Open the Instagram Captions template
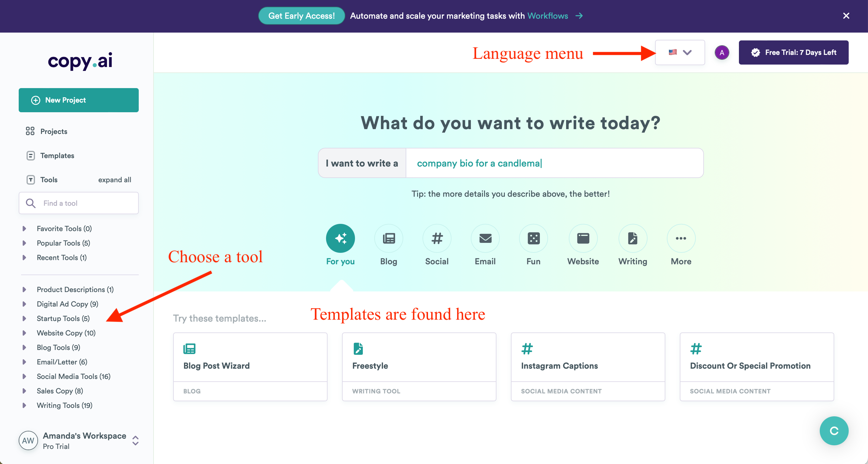Viewport: 868px width, 464px height. pos(588,367)
